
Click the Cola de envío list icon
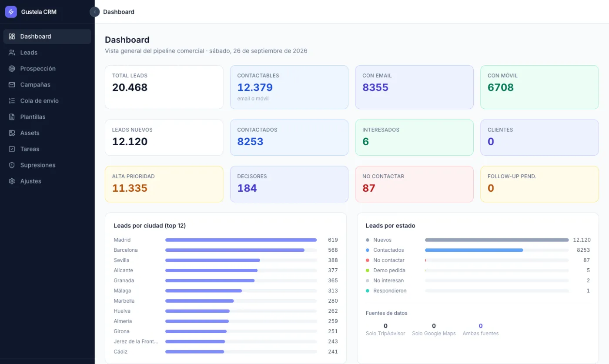(x=12, y=101)
